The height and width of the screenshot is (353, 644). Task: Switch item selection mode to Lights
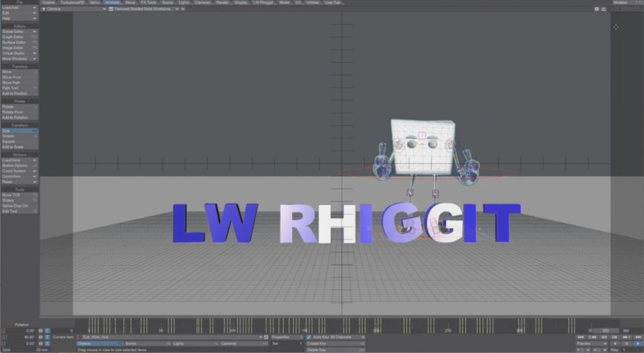click(x=195, y=344)
